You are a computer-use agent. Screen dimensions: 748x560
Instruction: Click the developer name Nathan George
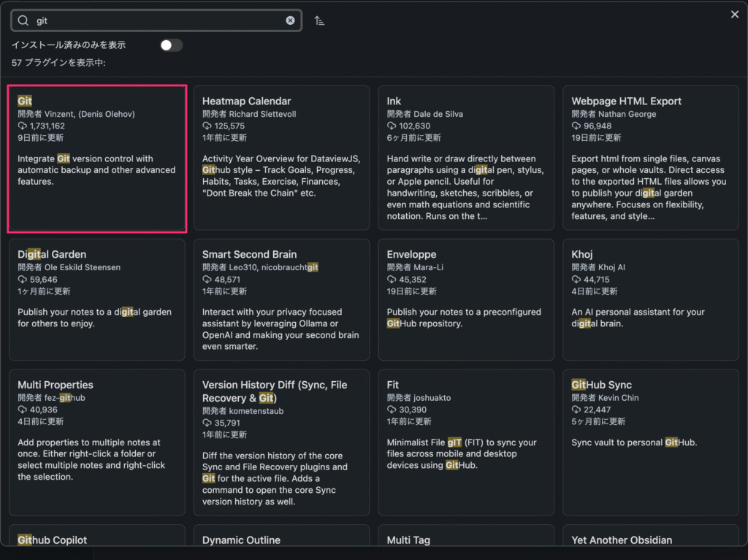(627, 114)
